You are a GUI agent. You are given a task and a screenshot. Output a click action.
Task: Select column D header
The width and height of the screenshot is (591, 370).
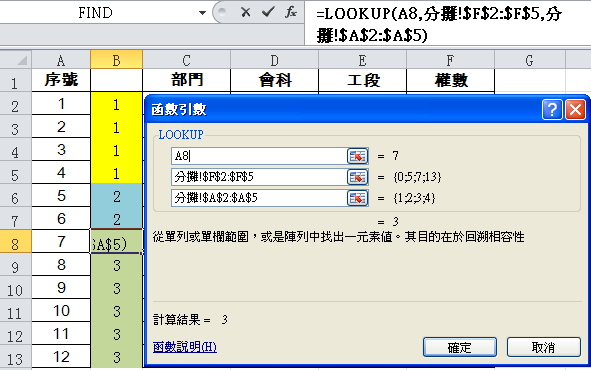[274, 60]
